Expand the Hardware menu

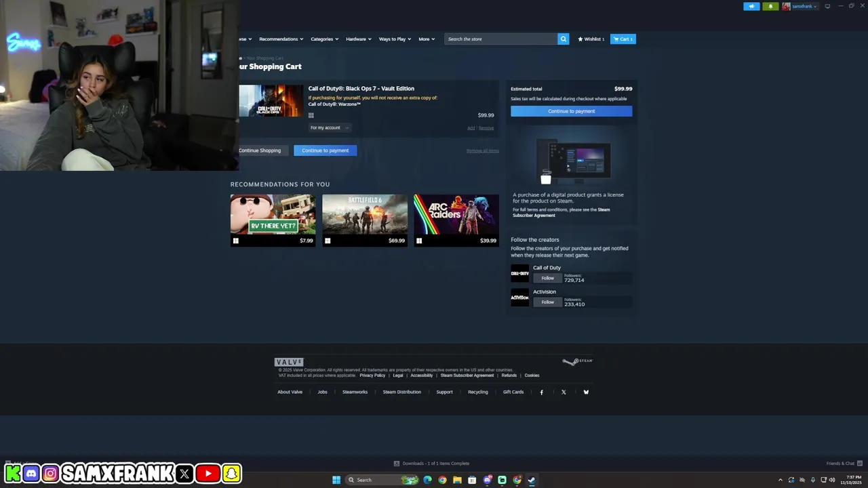pyautogui.click(x=359, y=39)
